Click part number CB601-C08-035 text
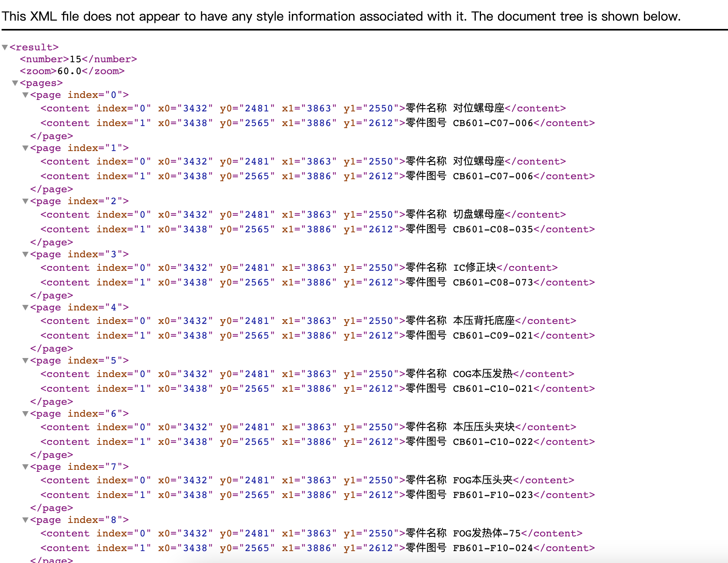The image size is (728, 563). tap(493, 230)
